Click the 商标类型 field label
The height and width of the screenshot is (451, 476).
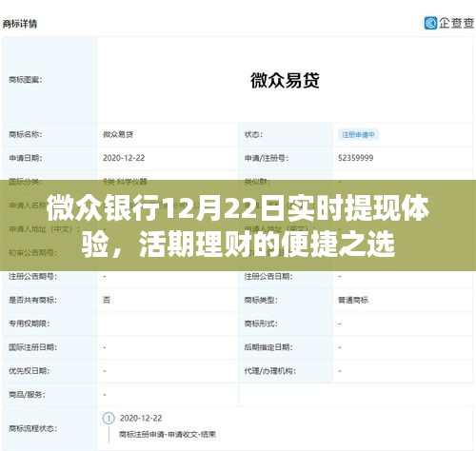click(x=261, y=300)
